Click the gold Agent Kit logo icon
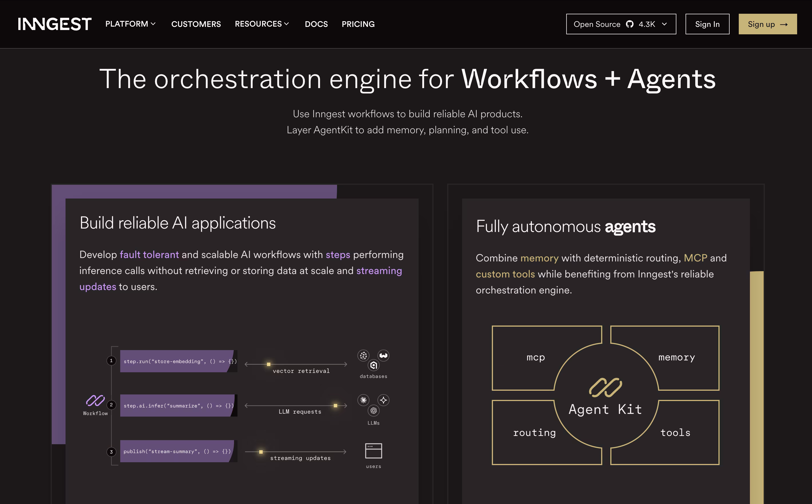Viewport: 812px width, 504px height. [605, 387]
